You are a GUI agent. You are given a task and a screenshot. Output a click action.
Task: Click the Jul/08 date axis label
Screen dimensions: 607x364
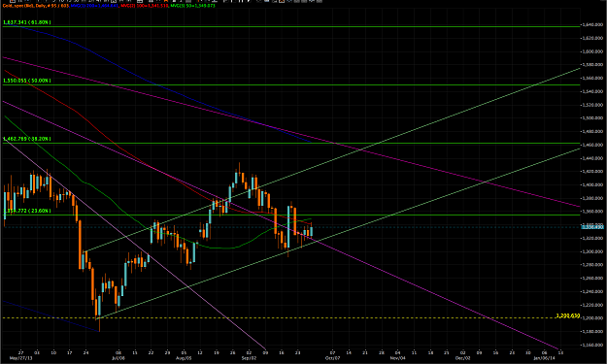[x=118, y=358]
